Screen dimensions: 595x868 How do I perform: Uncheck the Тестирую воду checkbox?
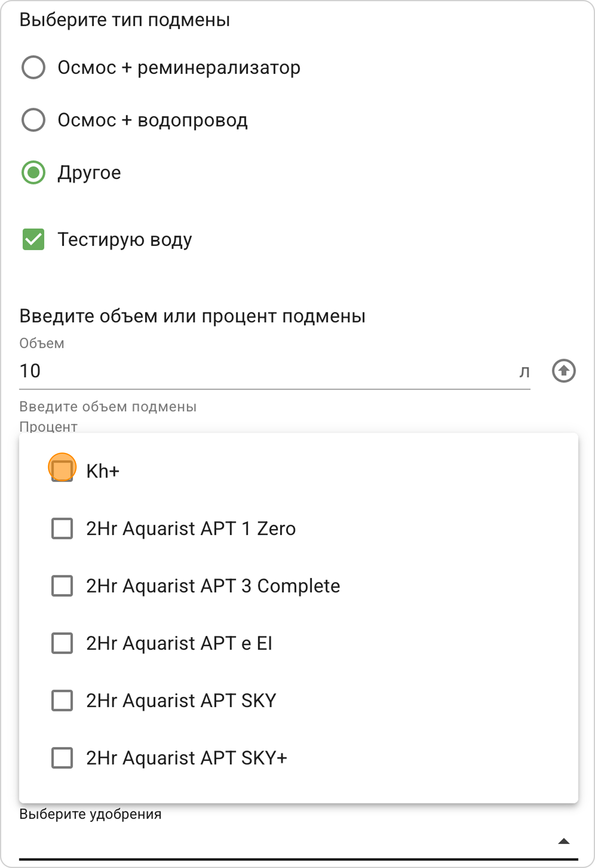coord(34,239)
